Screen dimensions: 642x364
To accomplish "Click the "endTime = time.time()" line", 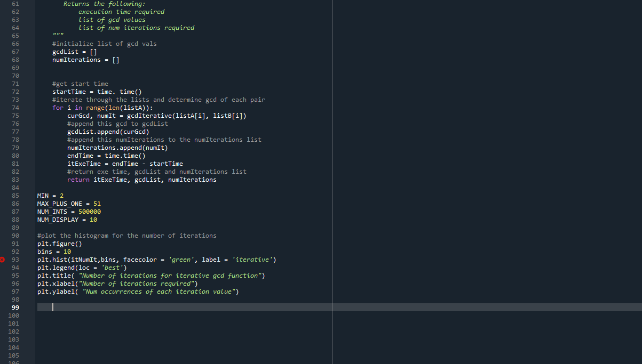I will [106, 156].
